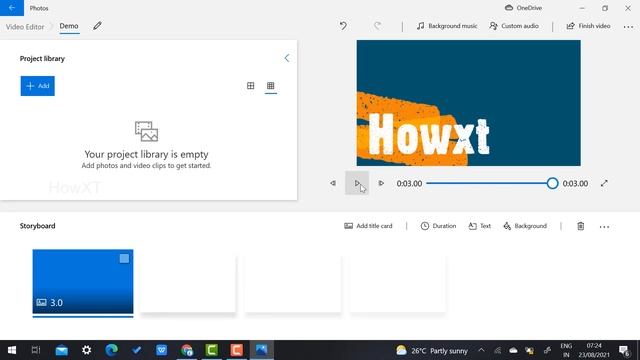Open preview in full screen
The image size is (640, 360).
[x=604, y=183]
